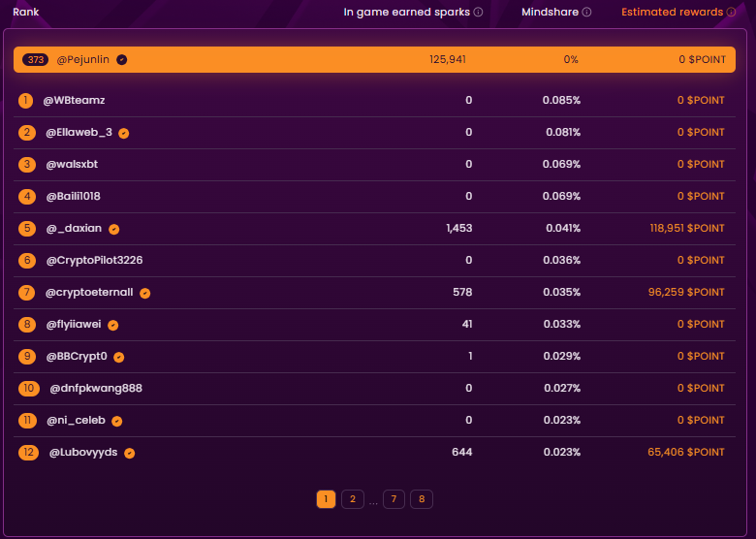The width and height of the screenshot is (756, 539).
Task: Select the @flyiiawei username
Action: click(74, 325)
